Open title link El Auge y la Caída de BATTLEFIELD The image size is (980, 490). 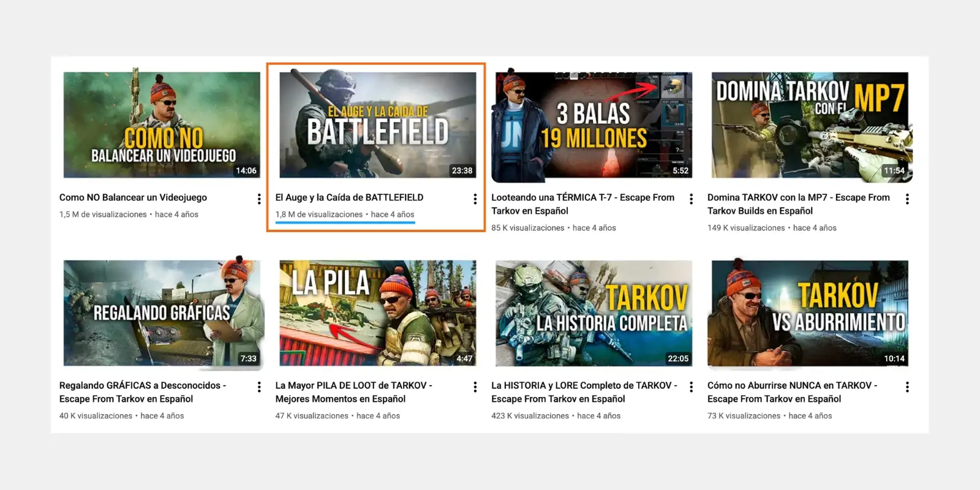coord(349,197)
